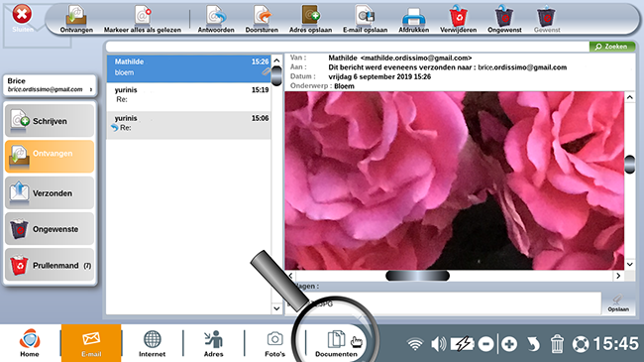Click the undo back-arrow icon
644x362 pixels.
coord(533,344)
